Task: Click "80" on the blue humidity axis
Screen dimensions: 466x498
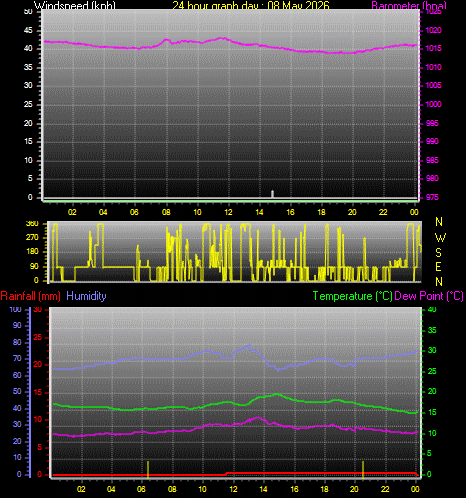Action: point(17,342)
